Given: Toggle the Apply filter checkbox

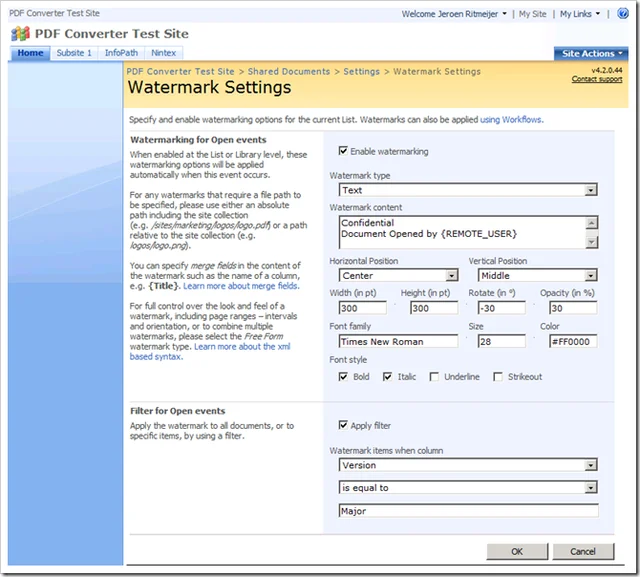Looking at the screenshot, I should 344,425.
